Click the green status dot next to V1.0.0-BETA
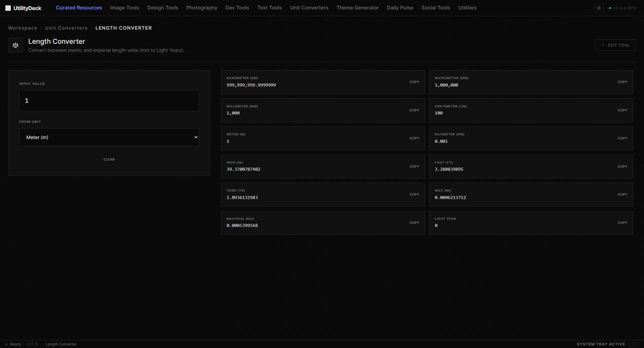 coord(610,8)
